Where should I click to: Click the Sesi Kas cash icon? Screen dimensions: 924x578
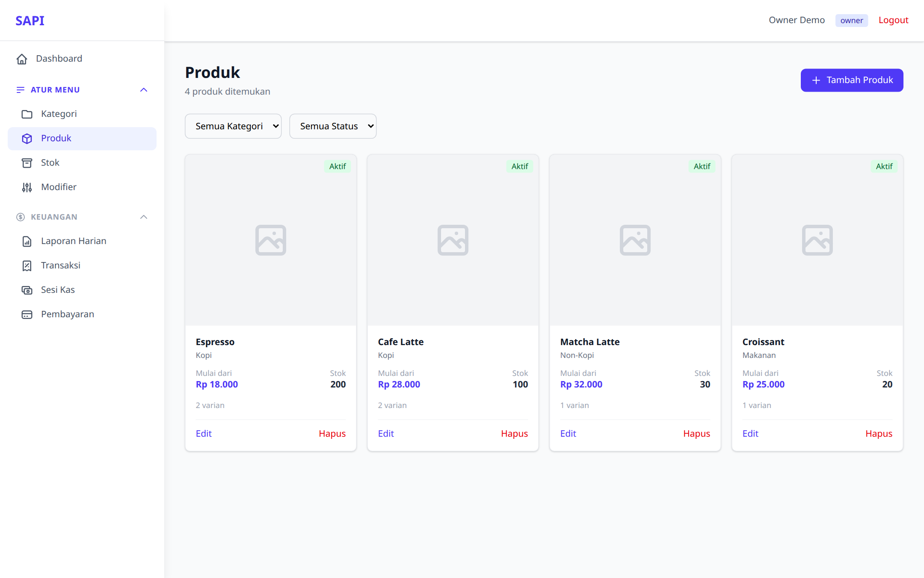pyautogui.click(x=27, y=290)
